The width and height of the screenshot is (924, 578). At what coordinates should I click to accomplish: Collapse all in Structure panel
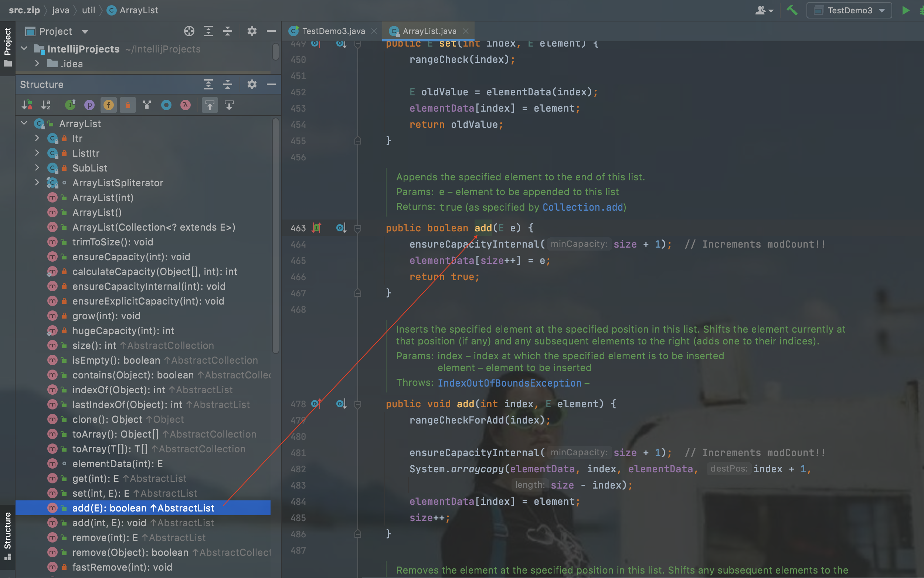point(228,84)
